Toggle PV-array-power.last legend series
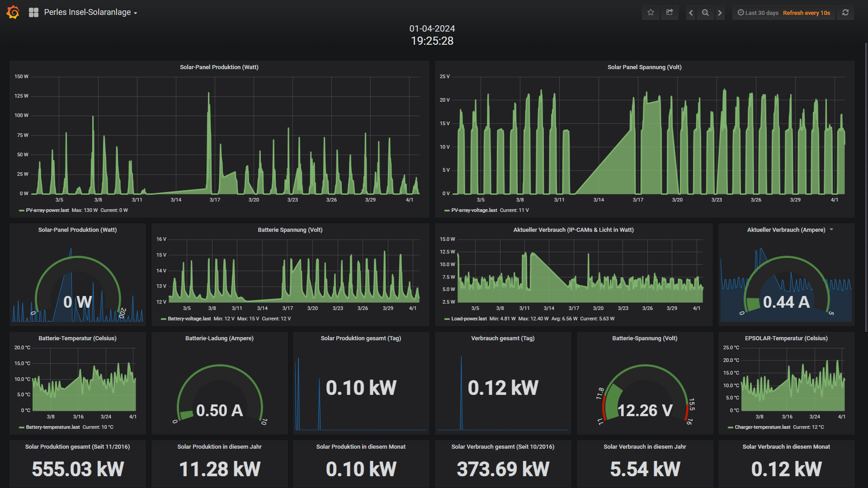 click(x=47, y=210)
